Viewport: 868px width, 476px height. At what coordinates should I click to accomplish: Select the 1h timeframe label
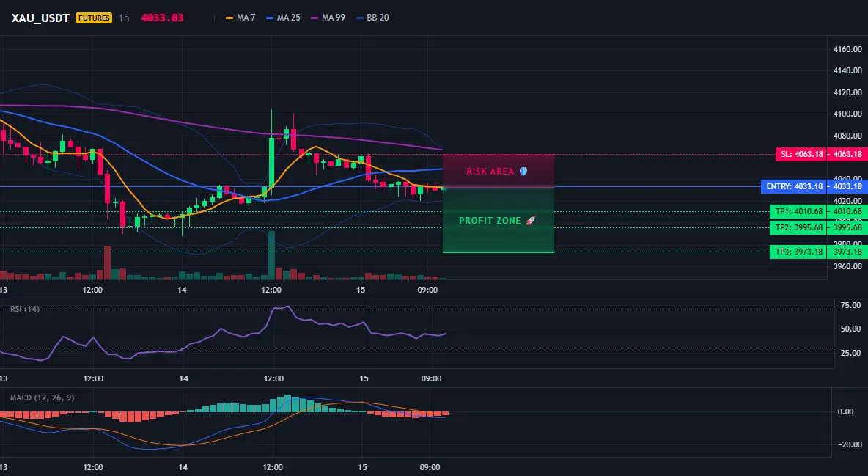tap(124, 18)
